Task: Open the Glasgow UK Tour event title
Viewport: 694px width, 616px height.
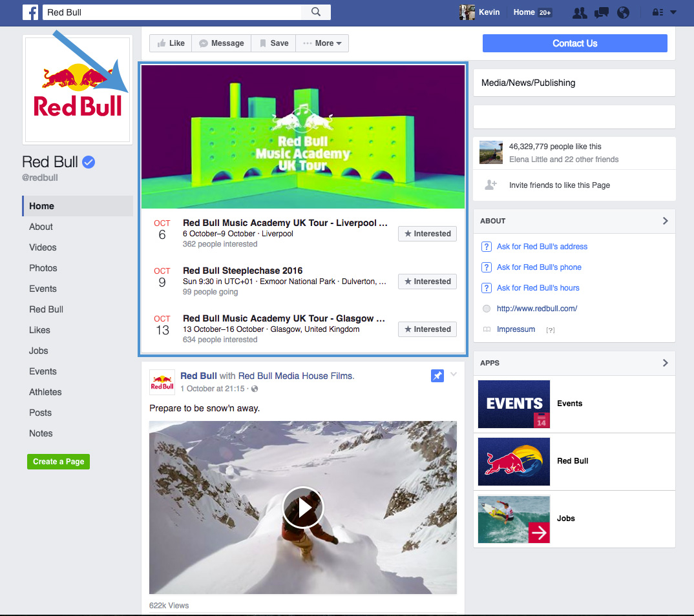Action: 284,318
